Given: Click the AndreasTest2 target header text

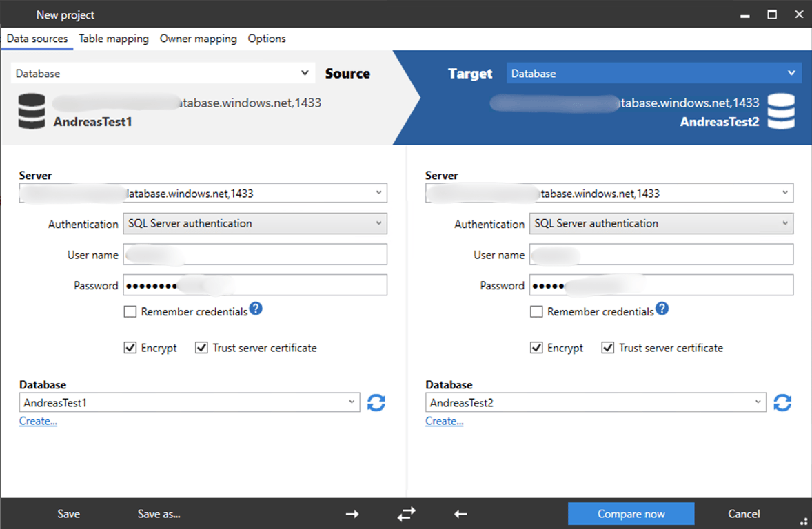Looking at the screenshot, I should tap(720, 122).
